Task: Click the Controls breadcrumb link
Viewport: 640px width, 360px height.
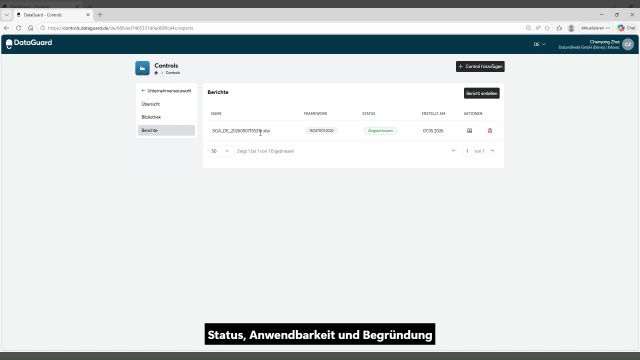Action: coord(173,73)
